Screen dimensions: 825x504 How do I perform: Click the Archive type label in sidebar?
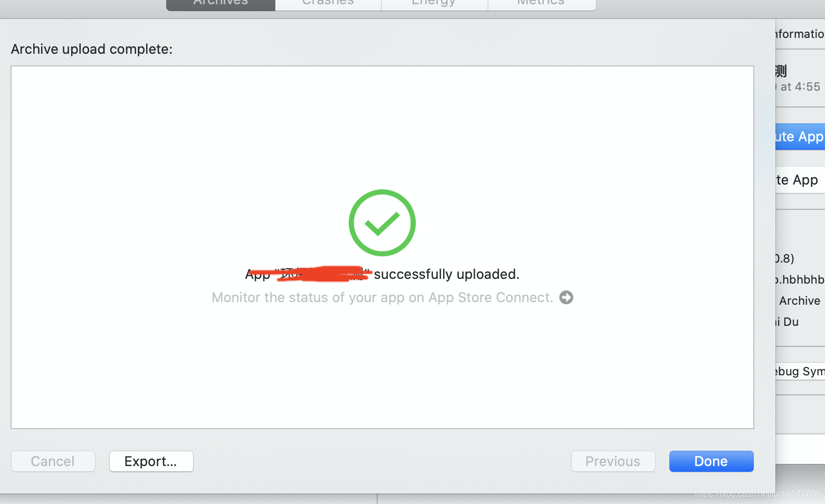coord(800,301)
